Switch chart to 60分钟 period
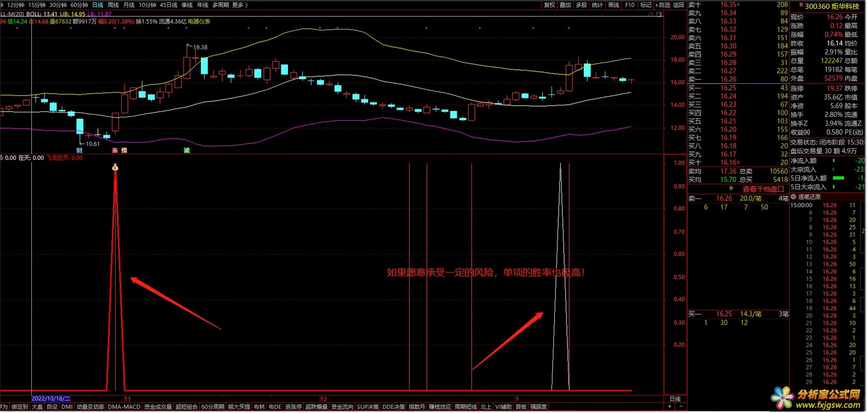The width and height of the screenshot is (868, 413). pyautogui.click(x=79, y=5)
